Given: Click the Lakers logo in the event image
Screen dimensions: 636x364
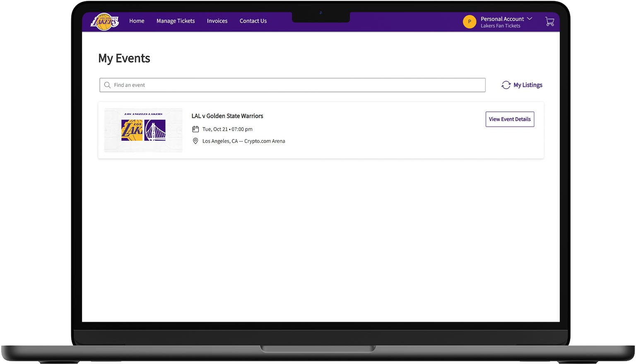Looking at the screenshot, I should 132,130.
